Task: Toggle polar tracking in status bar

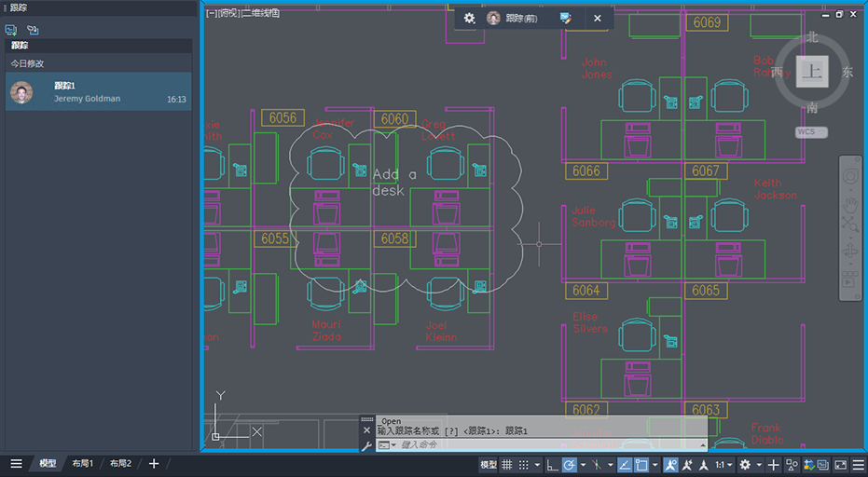Action: [569, 465]
